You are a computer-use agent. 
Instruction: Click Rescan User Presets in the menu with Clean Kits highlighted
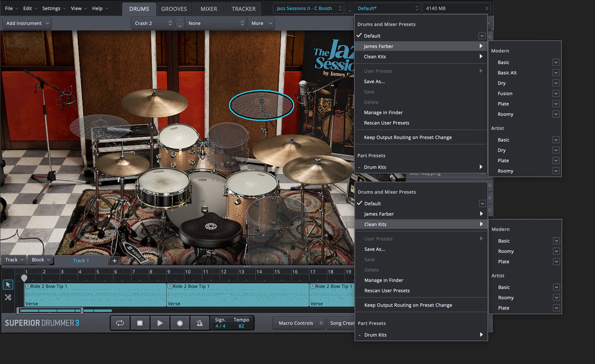click(x=387, y=291)
